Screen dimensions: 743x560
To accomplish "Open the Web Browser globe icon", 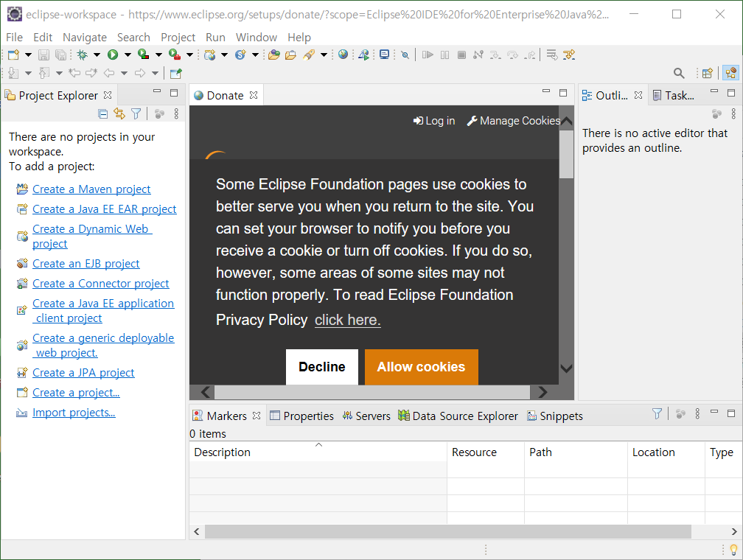I will click(343, 55).
